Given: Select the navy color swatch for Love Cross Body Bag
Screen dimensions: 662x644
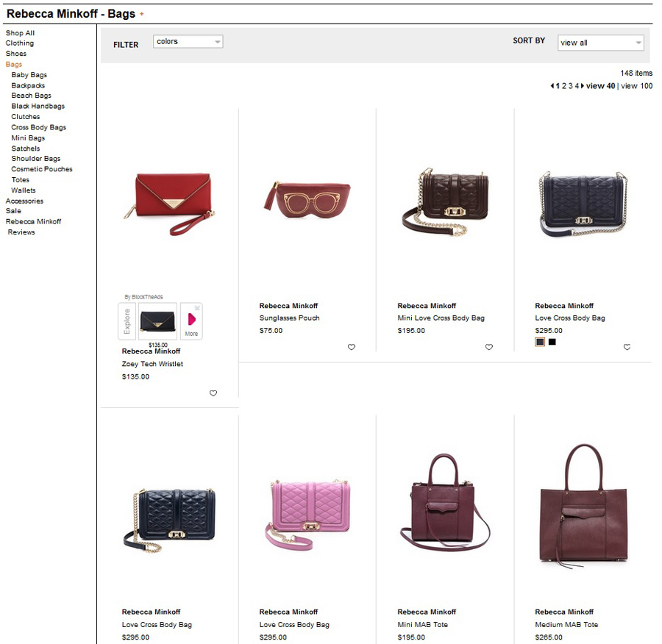Looking at the screenshot, I should tap(540, 342).
